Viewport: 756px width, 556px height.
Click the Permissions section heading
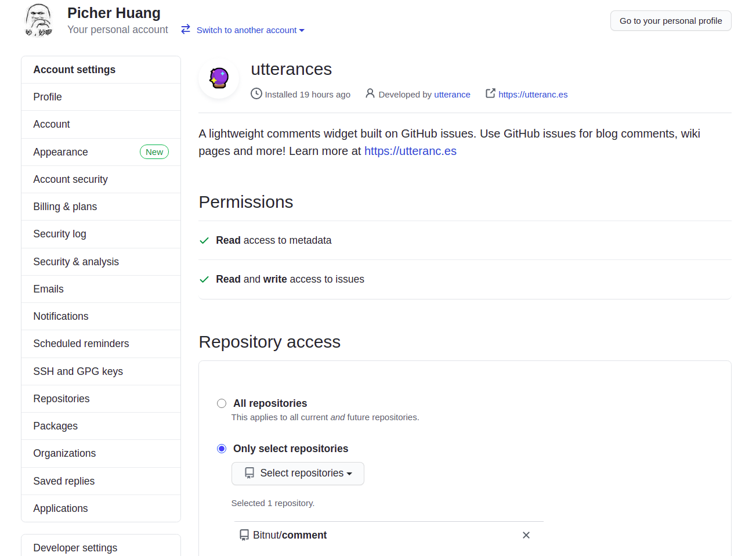pos(246,202)
